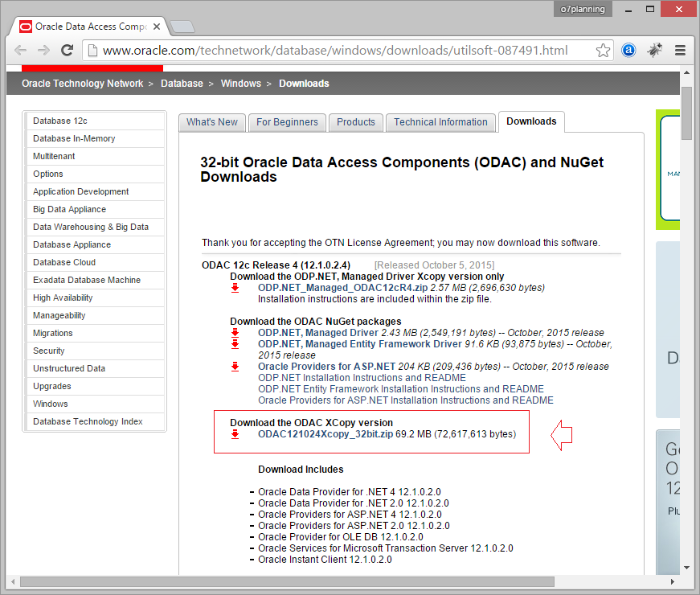Screen dimensions: 700x595
Task: Open Options sidebar item
Action: pos(95,174)
